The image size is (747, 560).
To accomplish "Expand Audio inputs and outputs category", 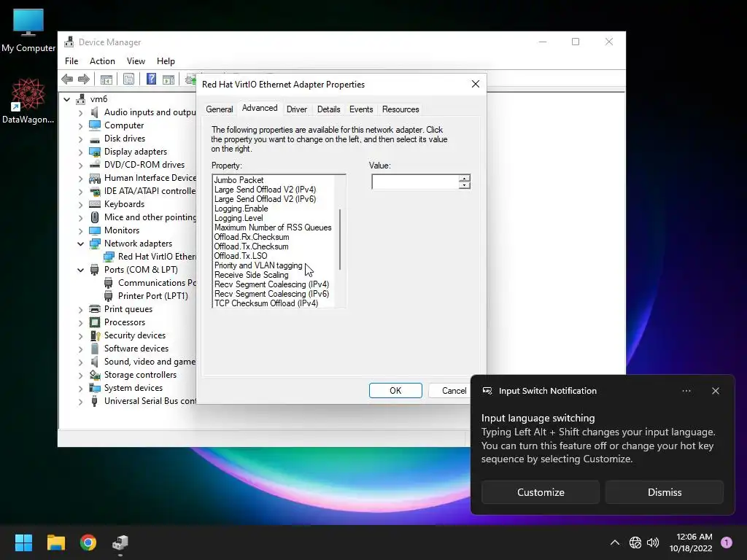I will [80, 112].
